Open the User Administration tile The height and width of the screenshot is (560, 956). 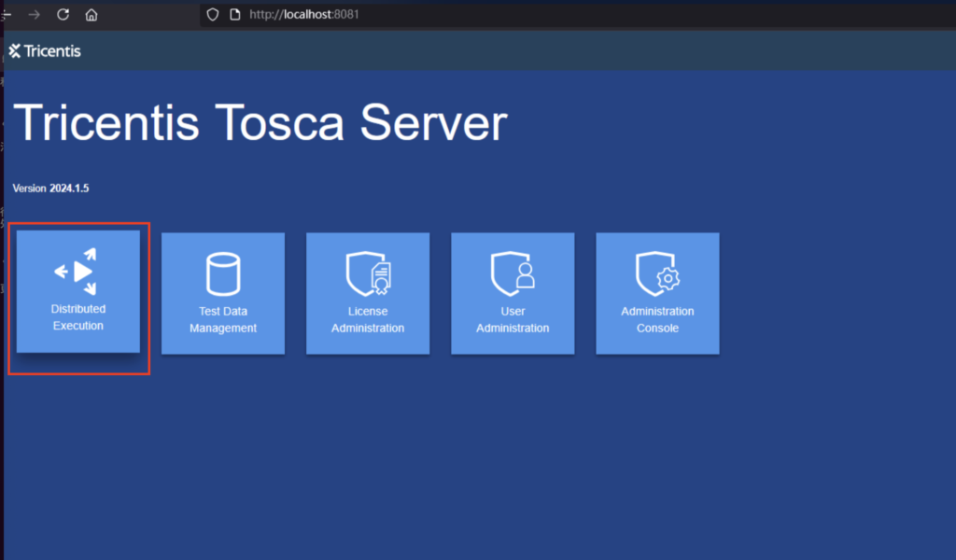coord(513,293)
